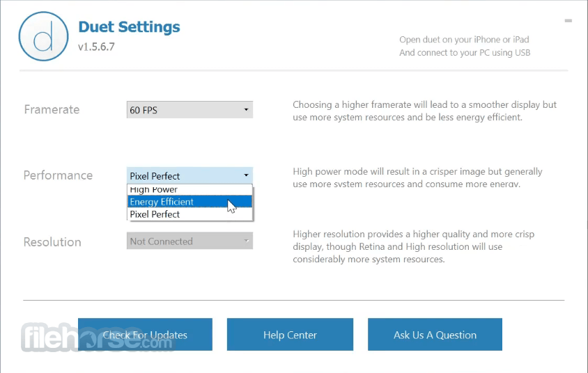The image size is (588, 373).
Task: Click the v1.5.6.7 version label
Action: pyautogui.click(x=96, y=47)
